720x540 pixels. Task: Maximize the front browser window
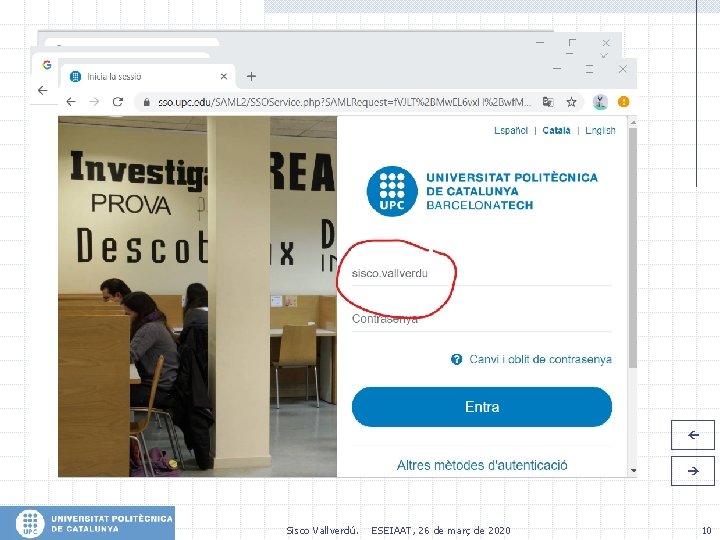pos(590,69)
